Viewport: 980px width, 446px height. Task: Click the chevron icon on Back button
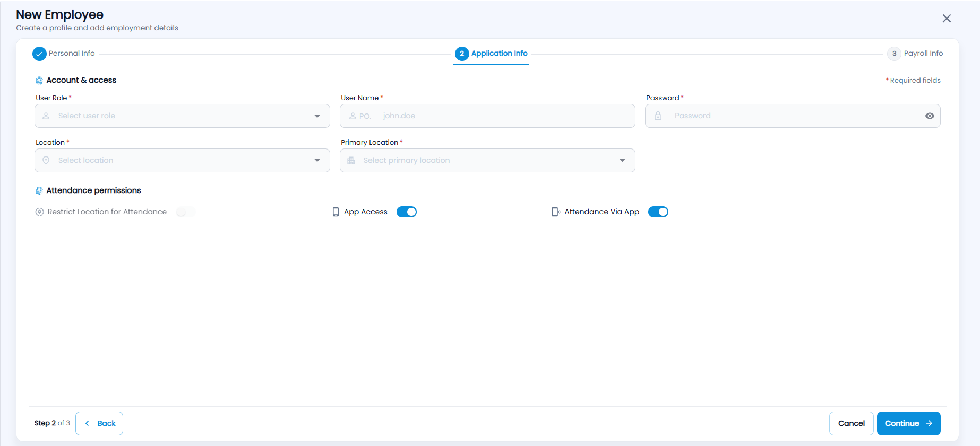(x=87, y=423)
